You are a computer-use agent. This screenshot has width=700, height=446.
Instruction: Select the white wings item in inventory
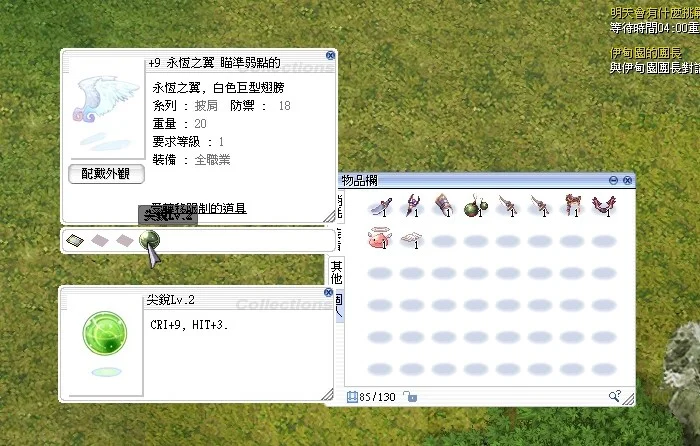(x=411, y=239)
